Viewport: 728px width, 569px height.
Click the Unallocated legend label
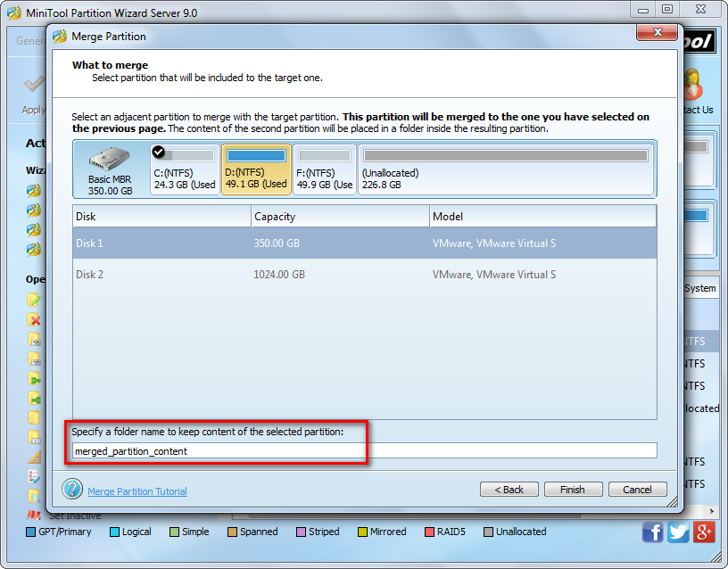coord(521,532)
